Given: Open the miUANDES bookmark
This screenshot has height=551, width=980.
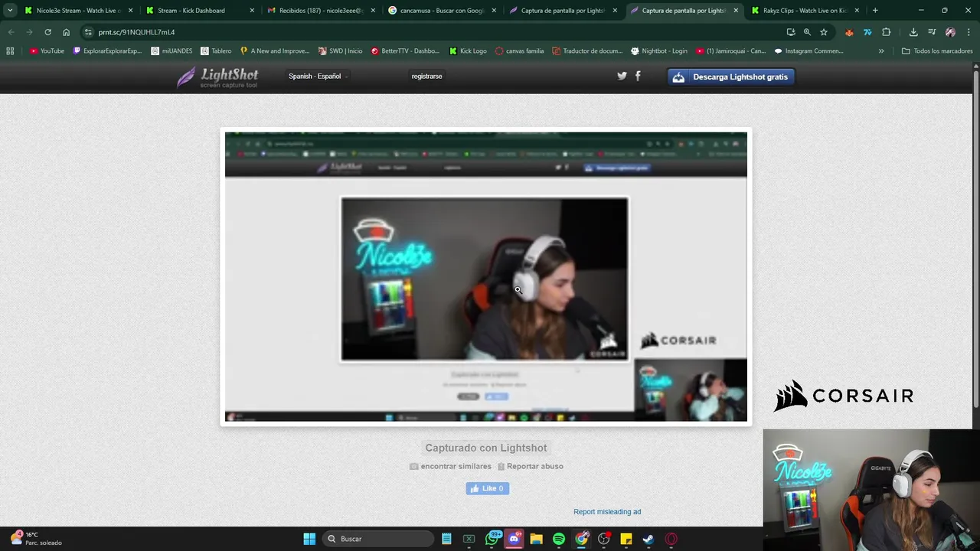Looking at the screenshot, I should [171, 51].
